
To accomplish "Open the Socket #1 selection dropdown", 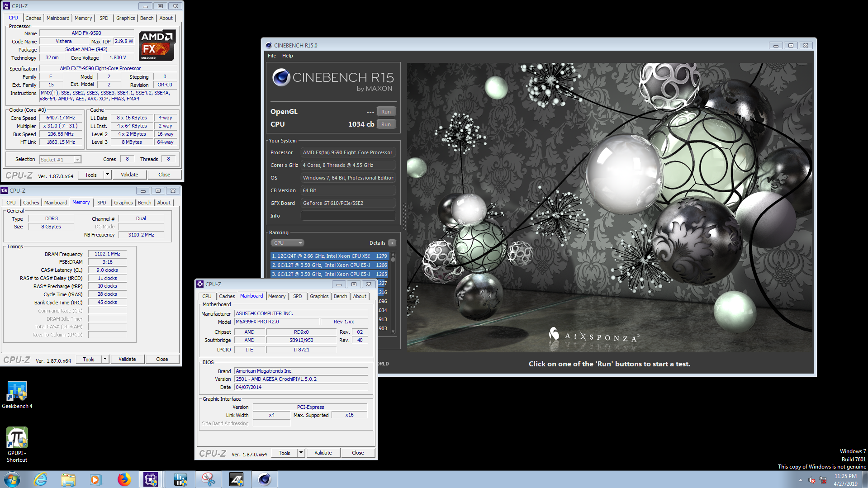I will tap(60, 159).
